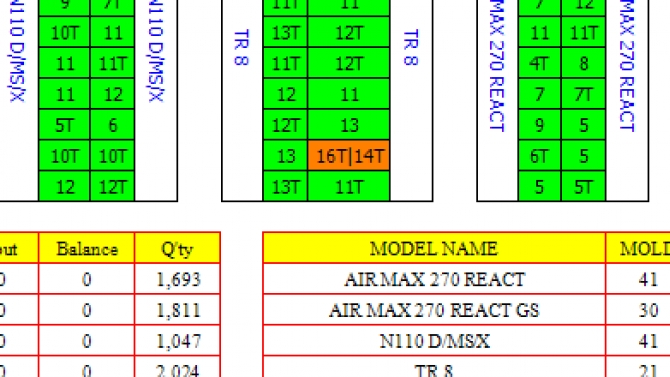Click the Q'ty column header
Screen dimensions: 670x377
177,248
